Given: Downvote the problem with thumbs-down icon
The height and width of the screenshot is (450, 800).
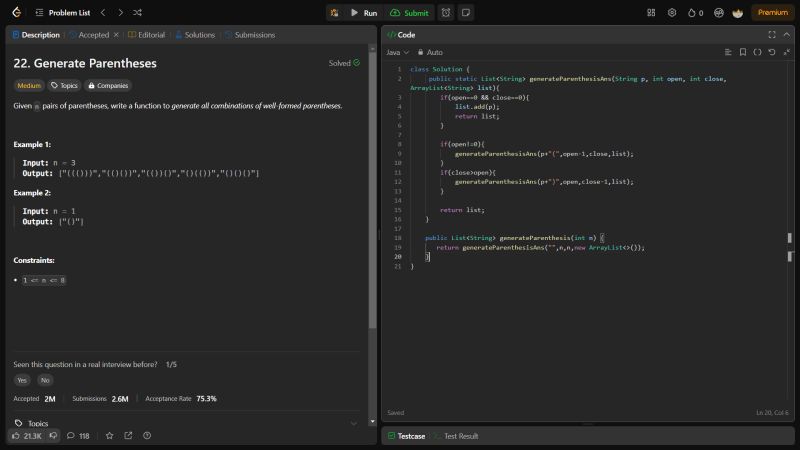Looking at the screenshot, I should (x=53, y=436).
